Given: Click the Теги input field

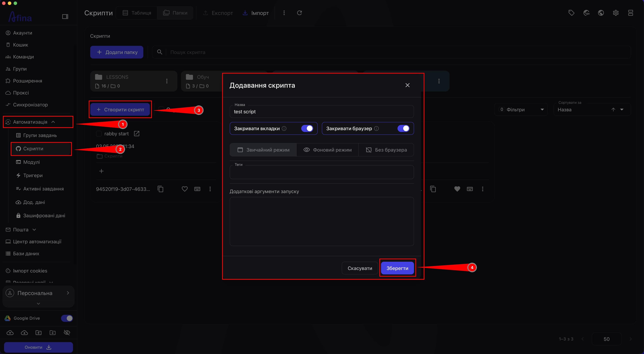Looking at the screenshot, I should [322, 172].
